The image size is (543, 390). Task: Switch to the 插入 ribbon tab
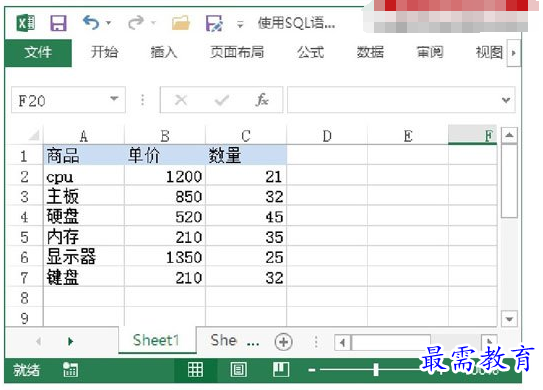point(164,52)
